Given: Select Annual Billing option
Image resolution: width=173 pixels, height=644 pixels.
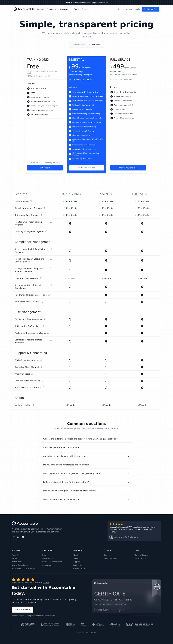Looking at the screenshot, I should (95, 45).
